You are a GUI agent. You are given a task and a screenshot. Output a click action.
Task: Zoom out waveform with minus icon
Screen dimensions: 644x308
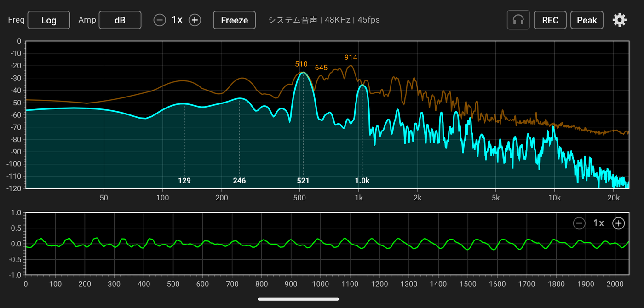click(x=579, y=223)
